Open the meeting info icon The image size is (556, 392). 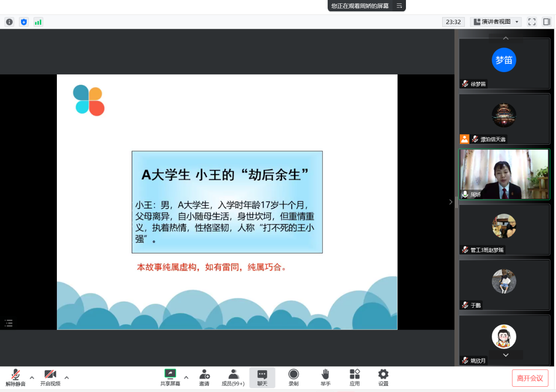9,22
